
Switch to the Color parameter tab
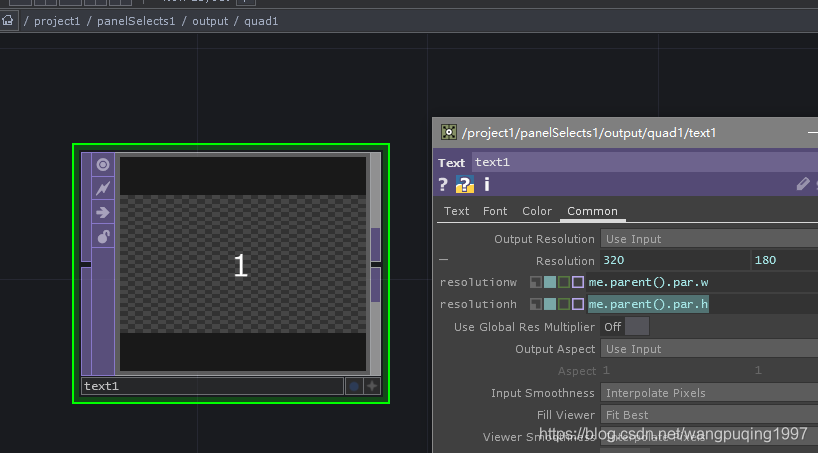537,211
